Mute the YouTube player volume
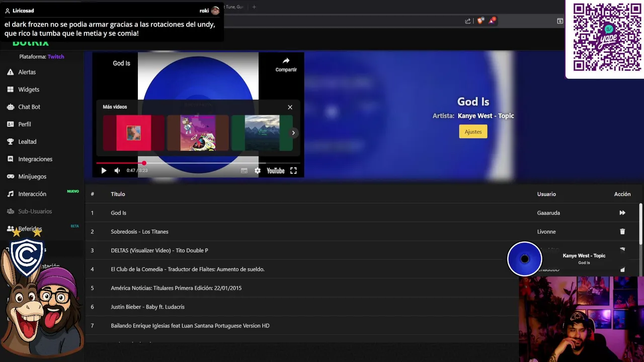Image resolution: width=644 pixels, height=362 pixels. pos(117,170)
